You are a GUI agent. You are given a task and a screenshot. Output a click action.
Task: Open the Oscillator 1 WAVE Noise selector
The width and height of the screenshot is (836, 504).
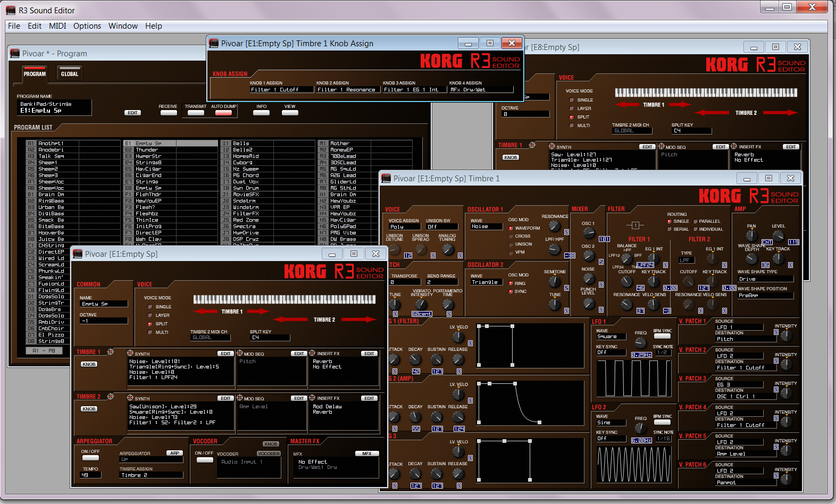[487, 226]
